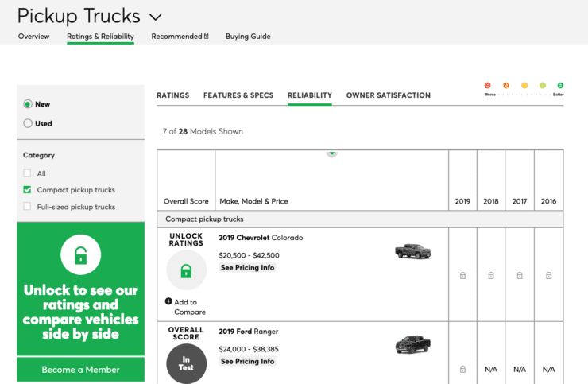Switch to FEATURES & SPECS sub-tab
The image size is (588, 384).
point(238,95)
